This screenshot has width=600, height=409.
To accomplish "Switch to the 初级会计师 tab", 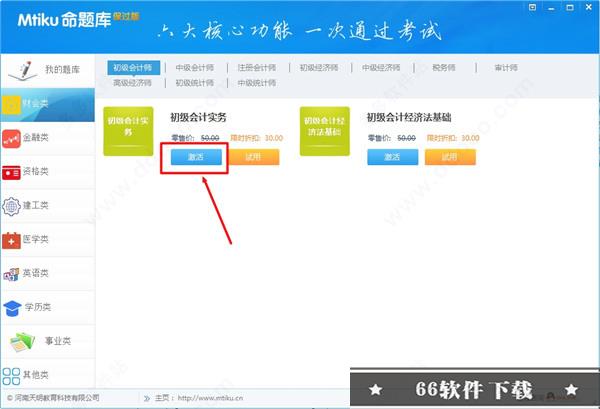I will tap(133, 68).
